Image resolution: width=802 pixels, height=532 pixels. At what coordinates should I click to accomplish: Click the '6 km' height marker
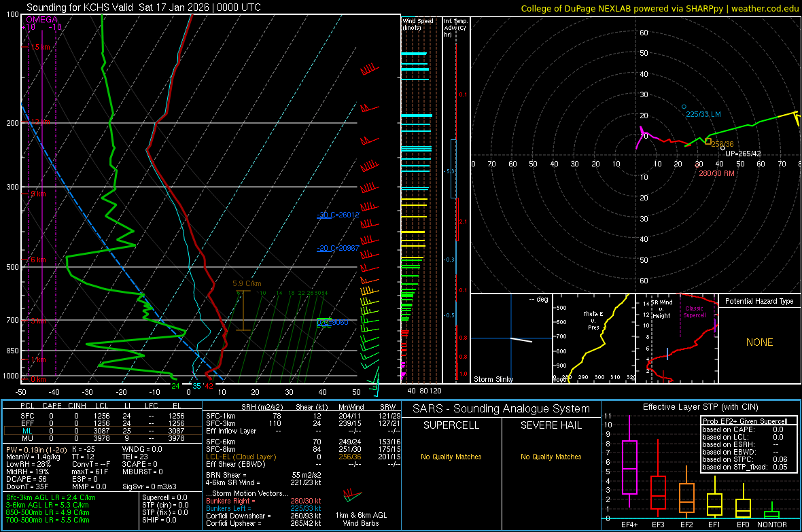tap(38, 260)
